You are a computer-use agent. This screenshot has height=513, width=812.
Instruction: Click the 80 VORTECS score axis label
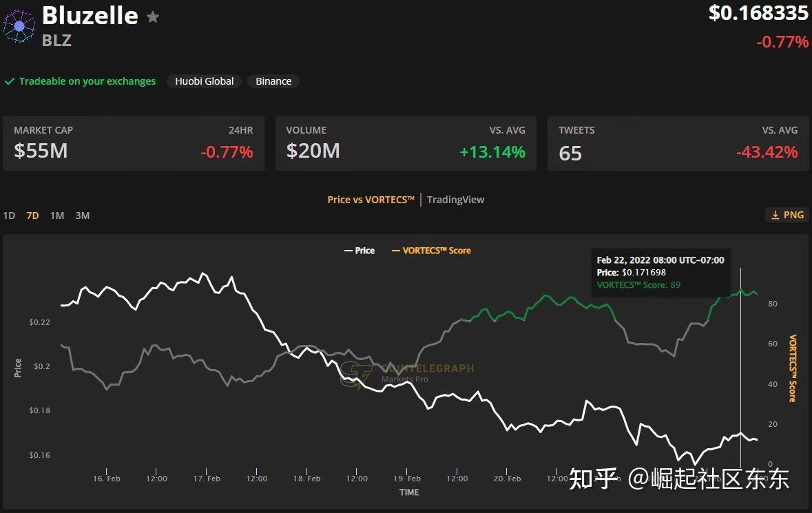[773, 304]
